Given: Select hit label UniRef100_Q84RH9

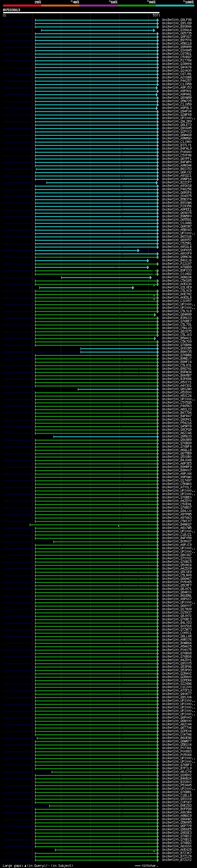Looking at the screenshot, I should click(x=176, y=315).
